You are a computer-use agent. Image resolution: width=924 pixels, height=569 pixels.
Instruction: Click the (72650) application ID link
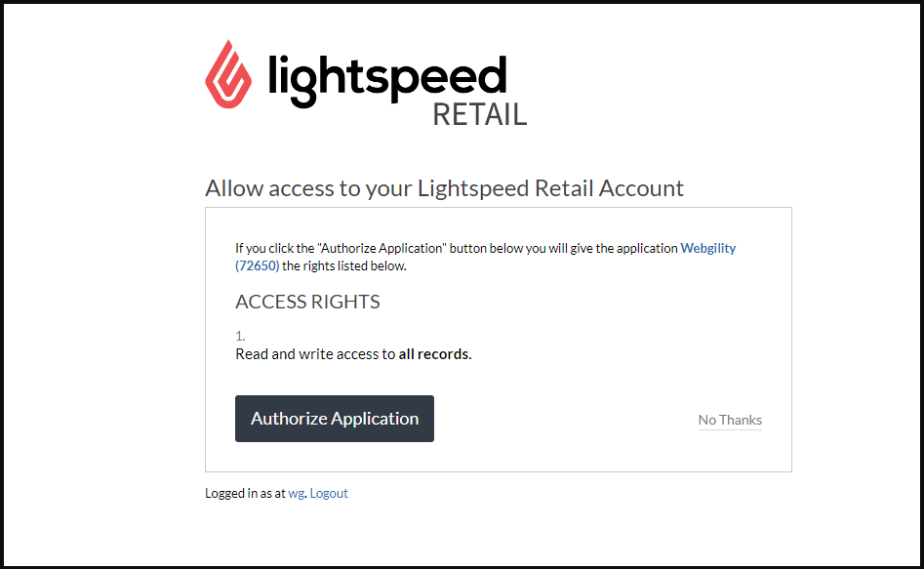click(258, 265)
